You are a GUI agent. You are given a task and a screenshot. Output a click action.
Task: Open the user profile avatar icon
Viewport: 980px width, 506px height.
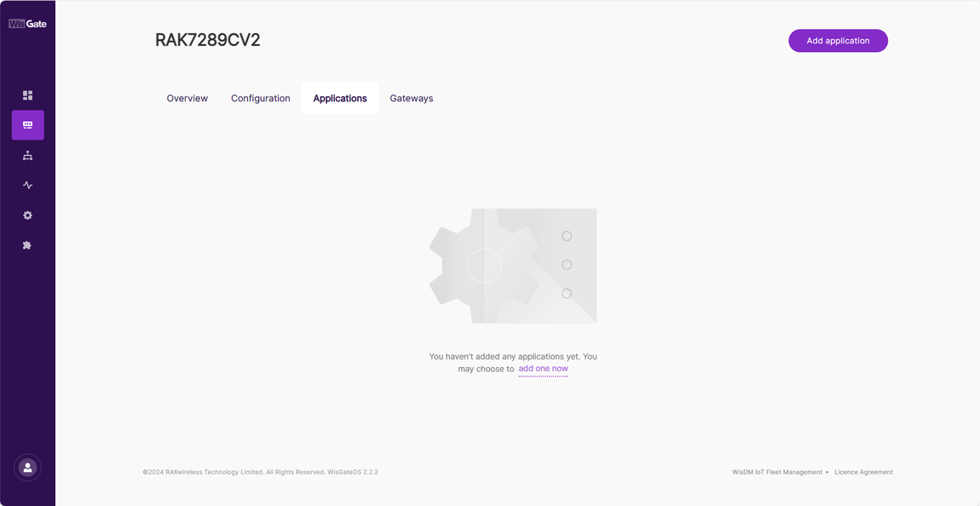tap(27, 468)
